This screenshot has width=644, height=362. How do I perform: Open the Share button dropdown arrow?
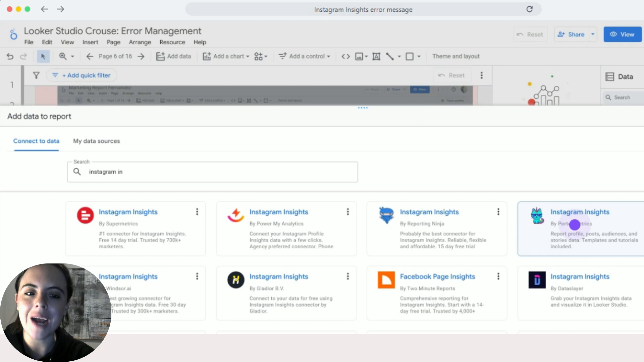(593, 34)
